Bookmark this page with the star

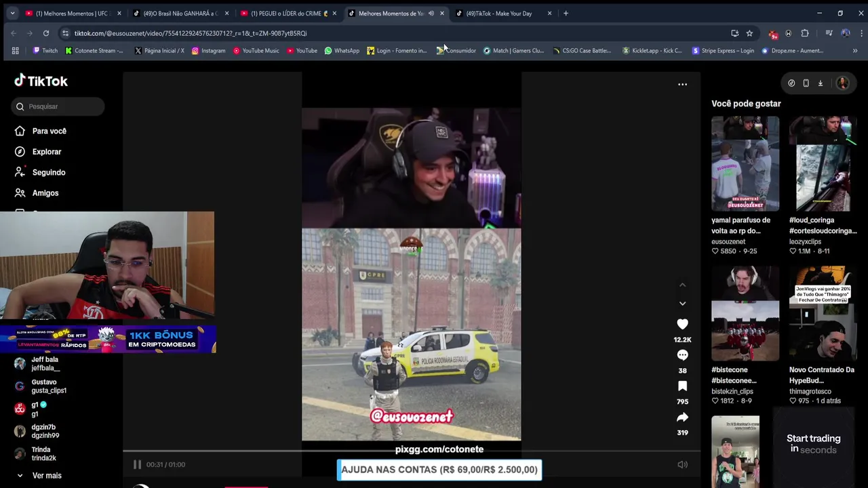click(x=749, y=33)
